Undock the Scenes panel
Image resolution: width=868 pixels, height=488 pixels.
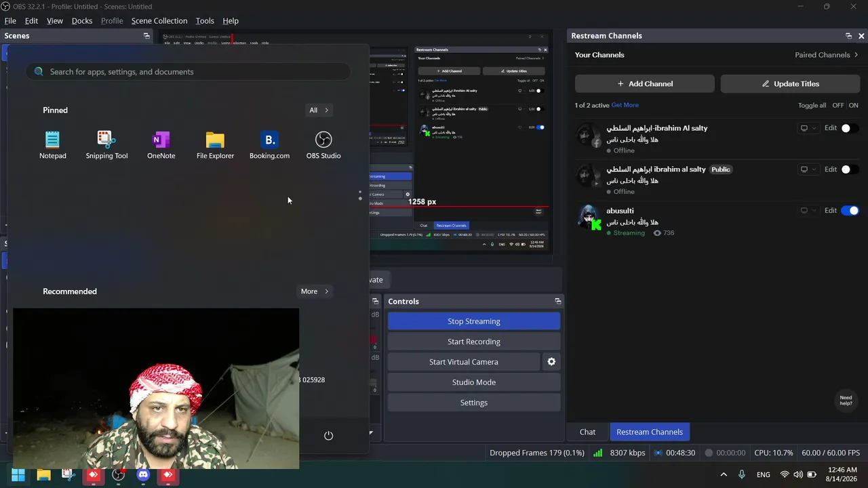[146, 36]
